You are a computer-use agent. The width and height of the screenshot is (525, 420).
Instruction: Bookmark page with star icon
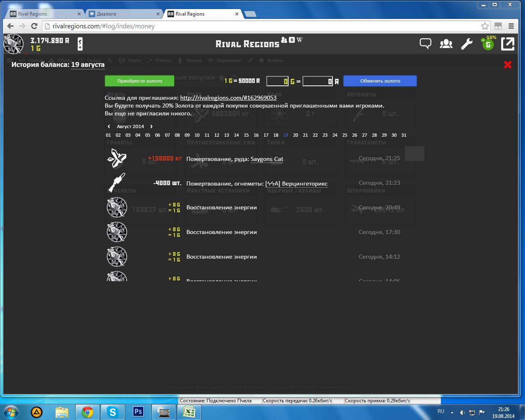click(x=485, y=26)
